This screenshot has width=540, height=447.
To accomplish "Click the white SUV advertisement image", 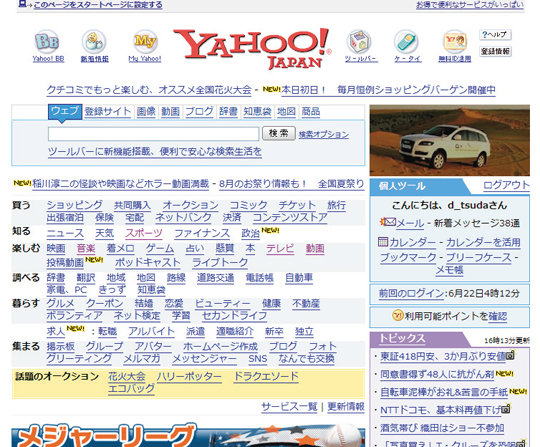I will [x=449, y=141].
